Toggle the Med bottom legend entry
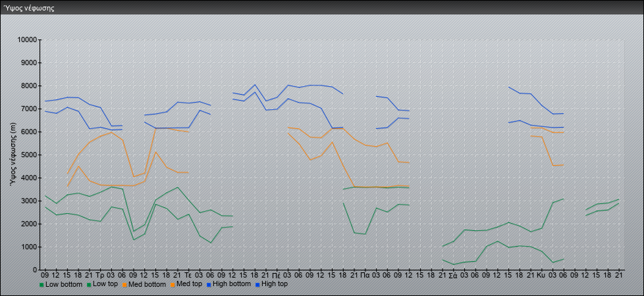The height and width of the screenshot is (296, 644). coord(144,284)
